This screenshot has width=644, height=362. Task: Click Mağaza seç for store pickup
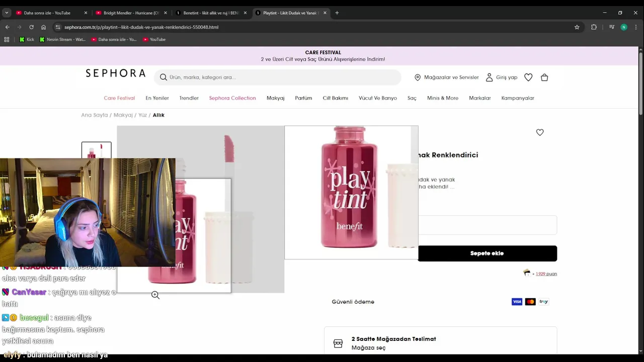coord(368,348)
